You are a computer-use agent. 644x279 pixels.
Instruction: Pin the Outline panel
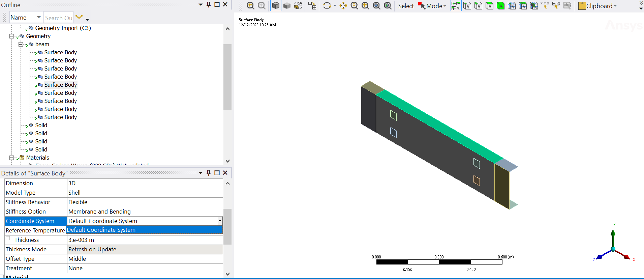[209, 4]
